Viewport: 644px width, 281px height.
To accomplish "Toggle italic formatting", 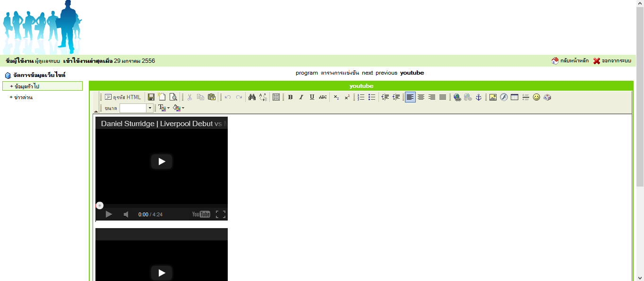I will (x=301, y=97).
